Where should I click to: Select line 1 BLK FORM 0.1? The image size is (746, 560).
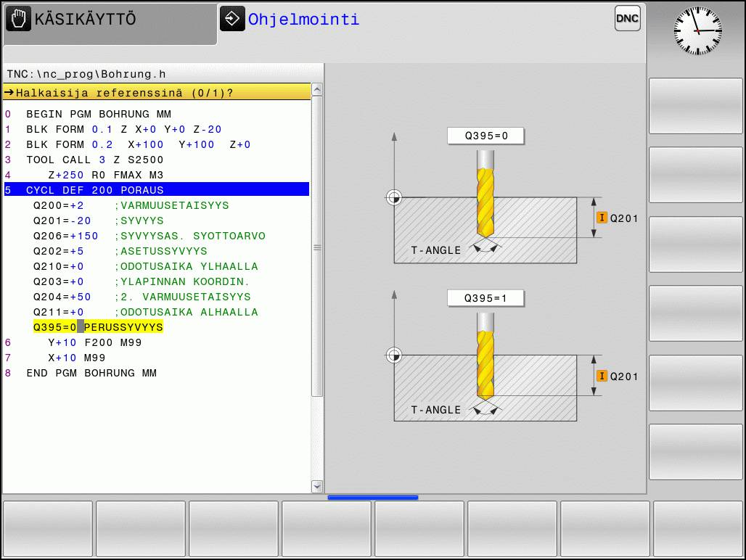pos(157,129)
